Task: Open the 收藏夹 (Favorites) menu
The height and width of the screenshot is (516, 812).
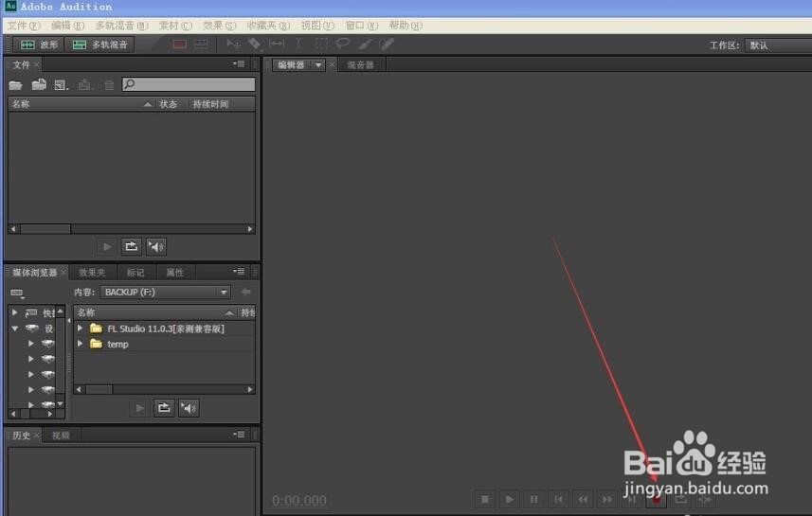Action: 268,26
